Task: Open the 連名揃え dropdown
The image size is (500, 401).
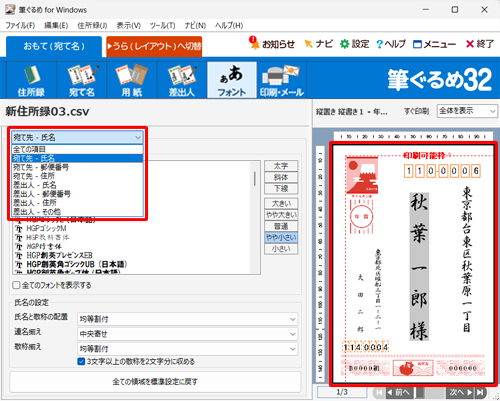Action: coord(187,334)
